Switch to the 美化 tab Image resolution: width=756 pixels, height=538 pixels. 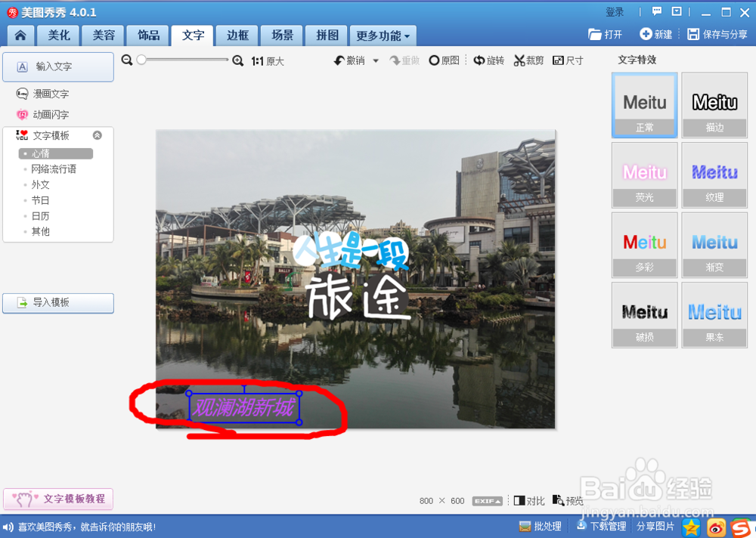click(57, 35)
